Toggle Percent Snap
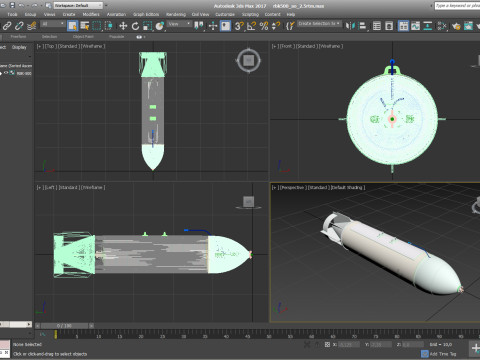 pos(264,26)
